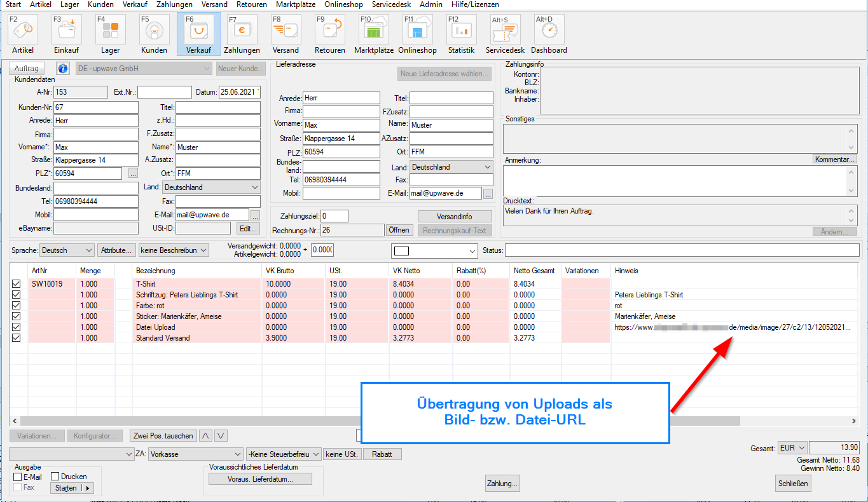Image resolution: width=868 pixels, height=502 pixels.
Task: Toggle checkbox for Standard Versand row
Action: pos(17,338)
